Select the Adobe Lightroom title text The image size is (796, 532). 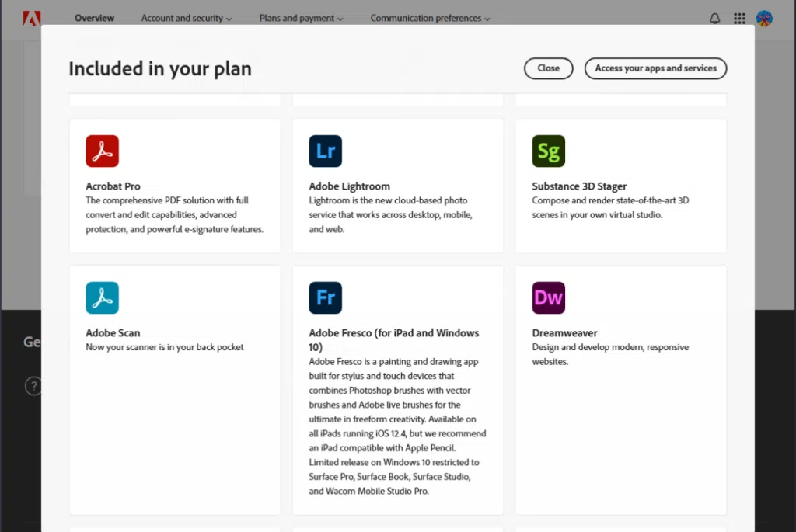point(349,186)
